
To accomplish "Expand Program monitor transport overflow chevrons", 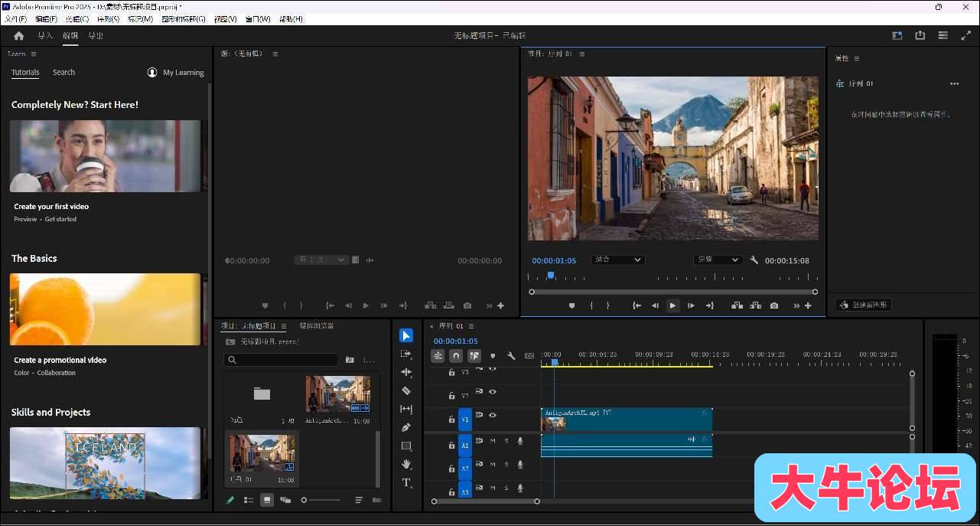I will [796, 305].
